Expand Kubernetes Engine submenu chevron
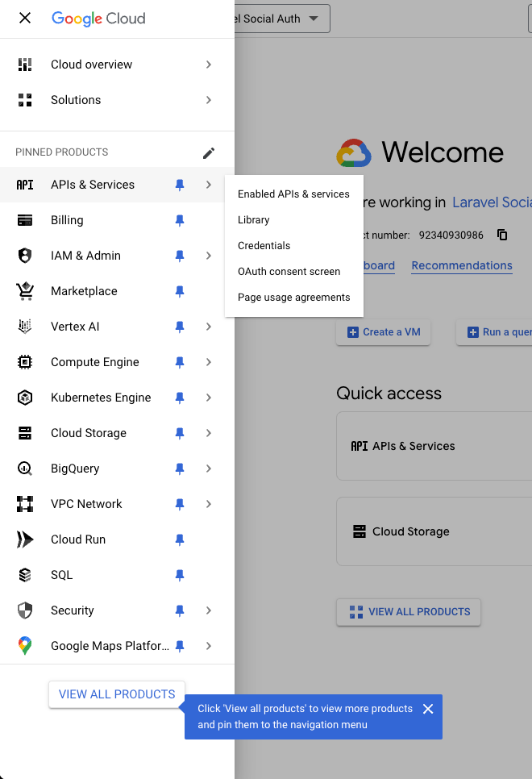This screenshot has height=779, width=532. (209, 398)
